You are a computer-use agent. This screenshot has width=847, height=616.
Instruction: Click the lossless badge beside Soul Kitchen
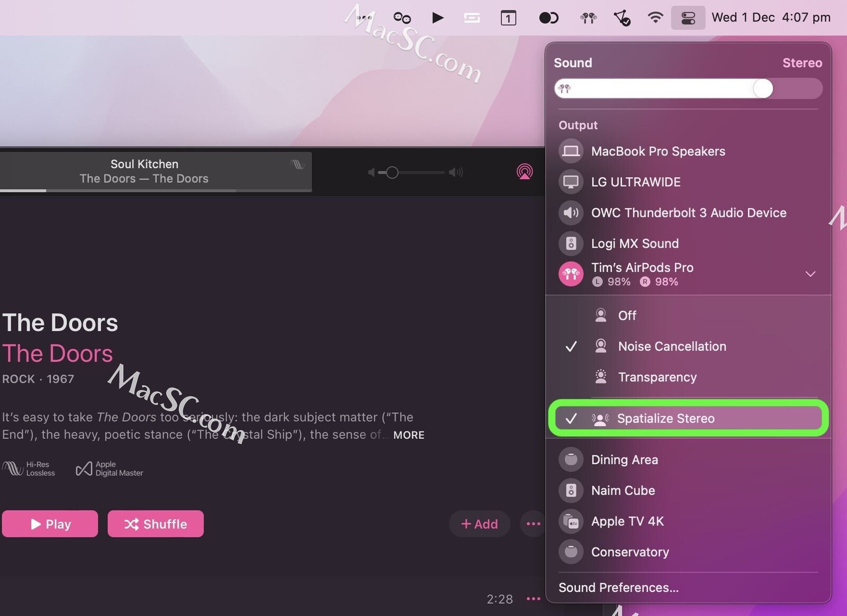298,165
